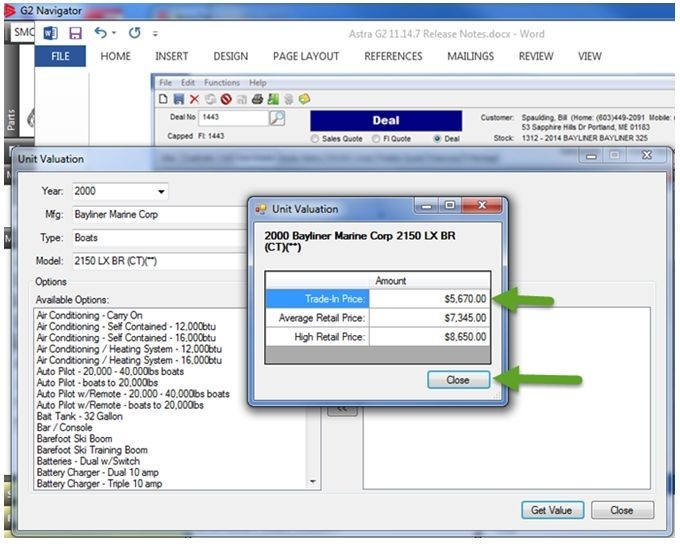The width and height of the screenshot is (680, 544).
Task: Click the Unit Valuation popup title icon
Action: [x=261, y=209]
